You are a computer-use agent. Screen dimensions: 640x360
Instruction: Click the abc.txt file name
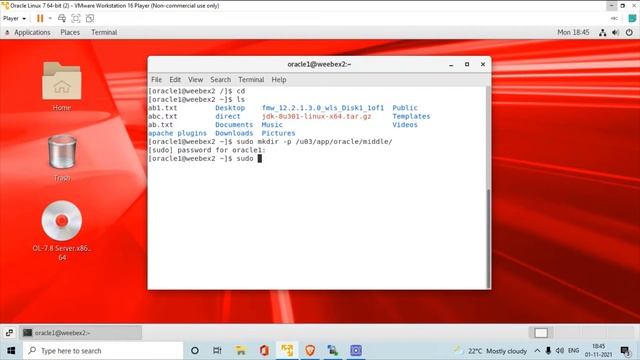[x=163, y=116]
